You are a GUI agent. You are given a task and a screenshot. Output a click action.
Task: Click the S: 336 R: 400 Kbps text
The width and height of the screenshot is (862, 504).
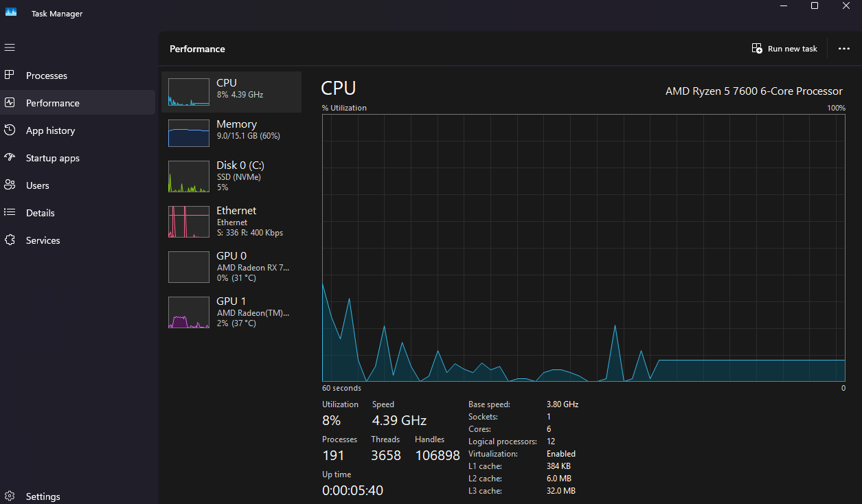tap(250, 233)
